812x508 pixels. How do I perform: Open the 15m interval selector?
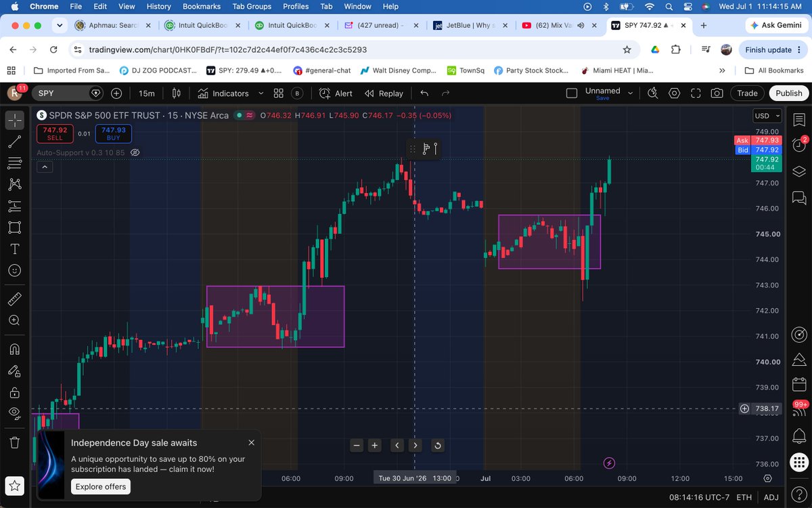[x=146, y=93]
